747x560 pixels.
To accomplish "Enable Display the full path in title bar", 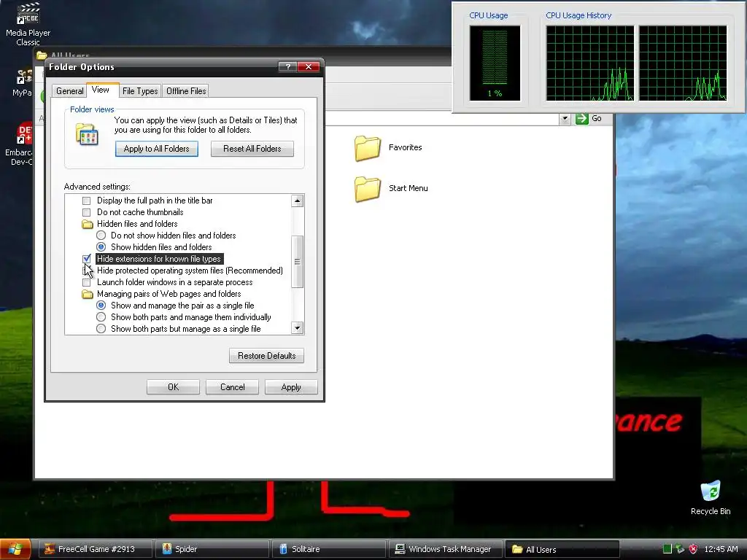I will (x=86, y=201).
